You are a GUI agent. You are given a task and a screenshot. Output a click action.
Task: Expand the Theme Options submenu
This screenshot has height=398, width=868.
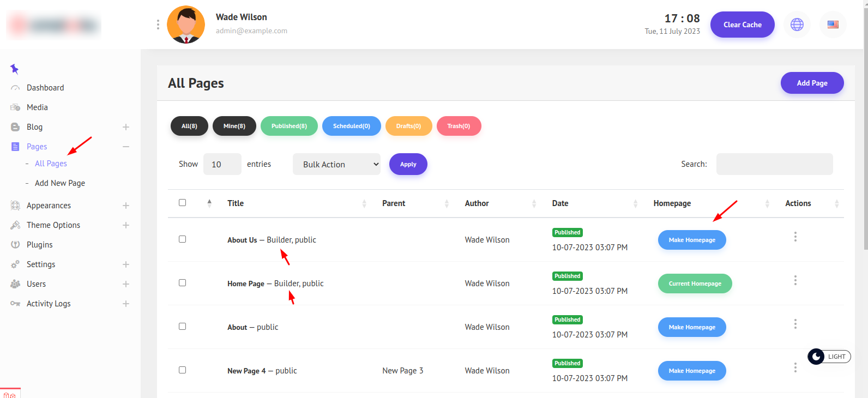[x=126, y=225]
